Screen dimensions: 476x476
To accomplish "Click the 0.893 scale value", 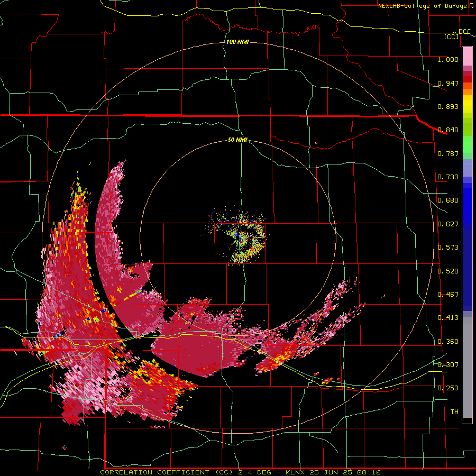I will (448, 106).
